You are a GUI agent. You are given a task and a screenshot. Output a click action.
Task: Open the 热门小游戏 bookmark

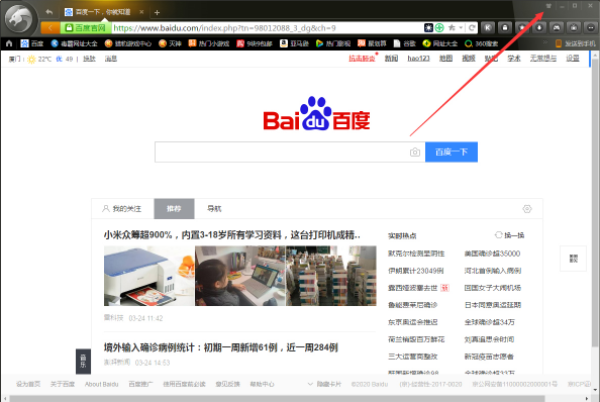pos(209,43)
